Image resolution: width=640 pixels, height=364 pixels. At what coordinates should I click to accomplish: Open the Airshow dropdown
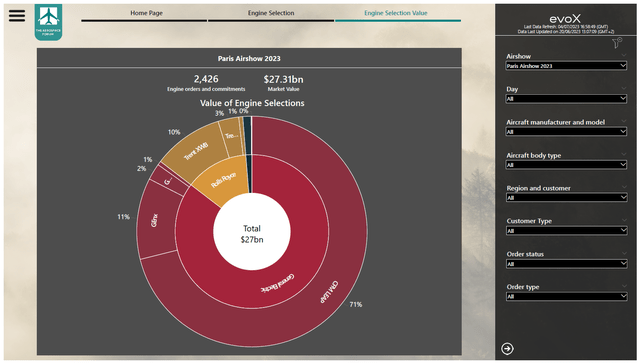click(x=566, y=66)
